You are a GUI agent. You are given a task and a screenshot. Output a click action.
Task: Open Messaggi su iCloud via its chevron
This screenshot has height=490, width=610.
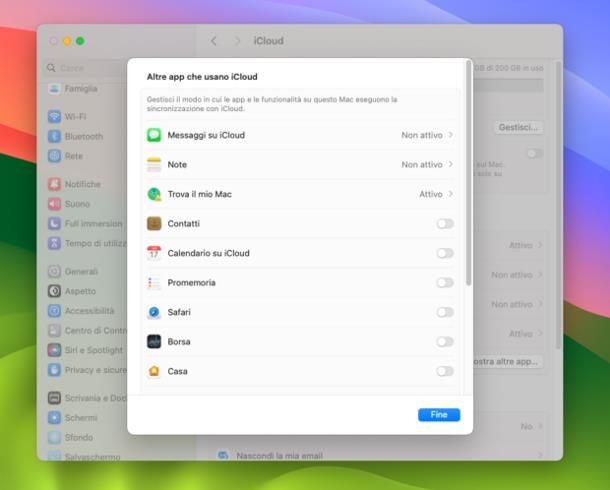click(450, 135)
